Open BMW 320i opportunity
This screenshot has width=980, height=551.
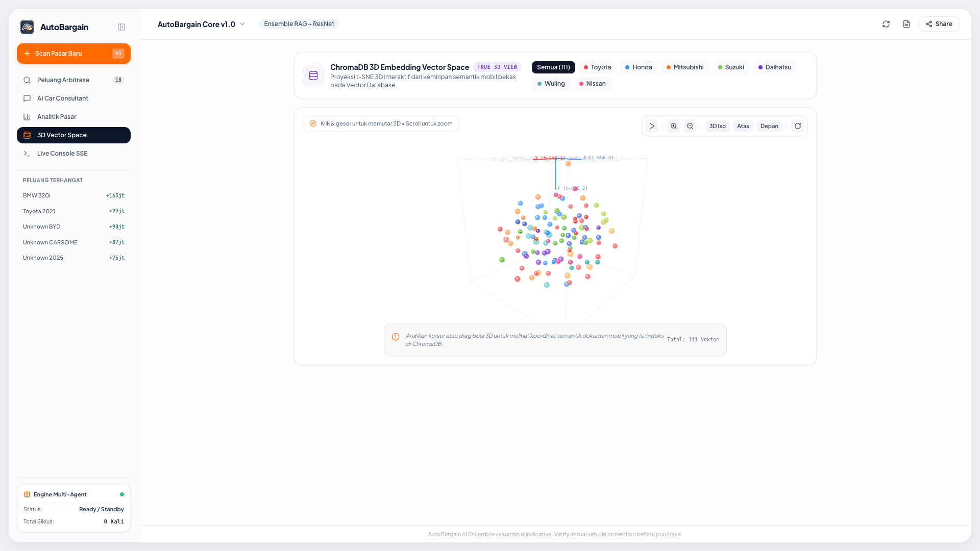pyautogui.click(x=73, y=195)
